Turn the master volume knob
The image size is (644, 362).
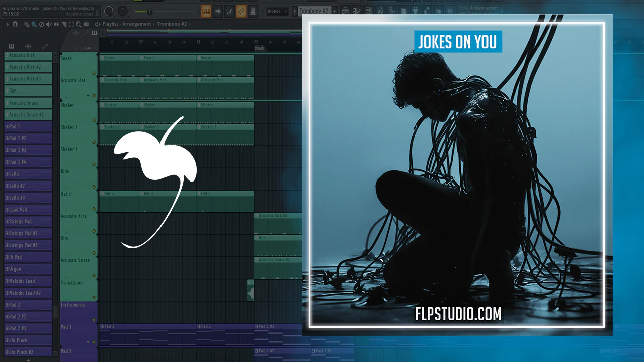click(x=109, y=11)
